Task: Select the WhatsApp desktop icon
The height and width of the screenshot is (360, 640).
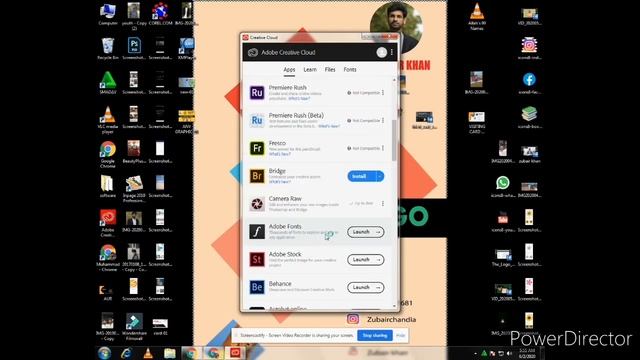Action: coord(503,187)
